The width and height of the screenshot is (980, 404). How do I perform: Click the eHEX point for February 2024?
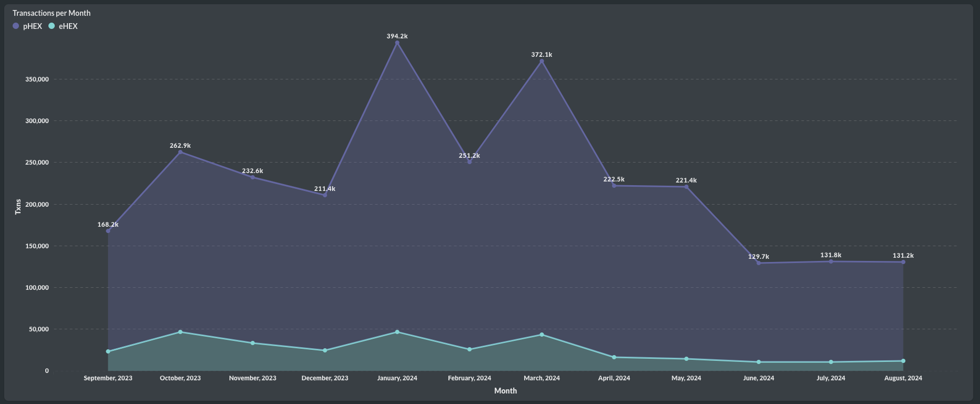[469, 349]
